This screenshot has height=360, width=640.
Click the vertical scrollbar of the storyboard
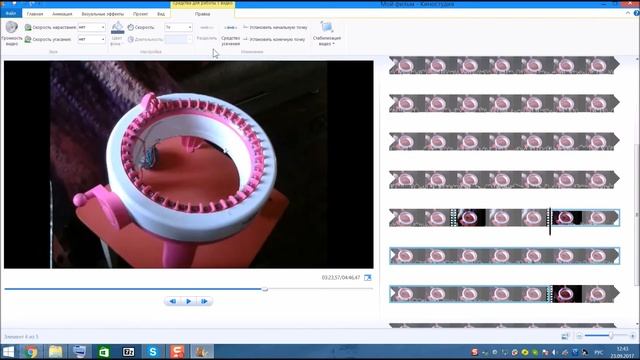coord(637,214)
